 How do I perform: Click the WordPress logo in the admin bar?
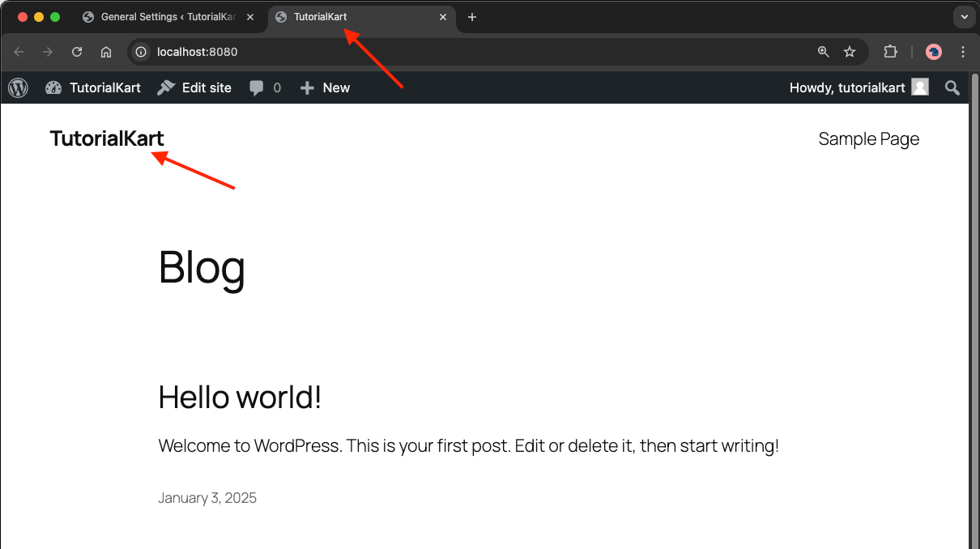18,87
